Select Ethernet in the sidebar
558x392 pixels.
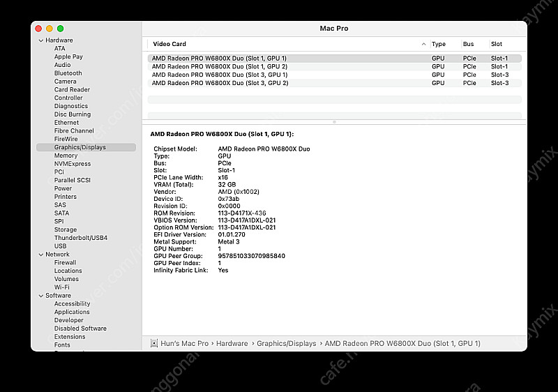tap(66, 122)
